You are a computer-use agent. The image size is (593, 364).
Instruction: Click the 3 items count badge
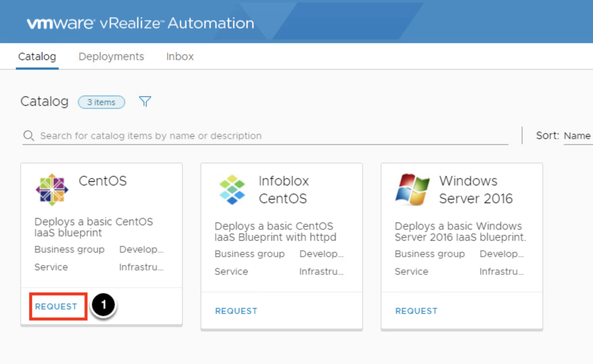[102, 102]
